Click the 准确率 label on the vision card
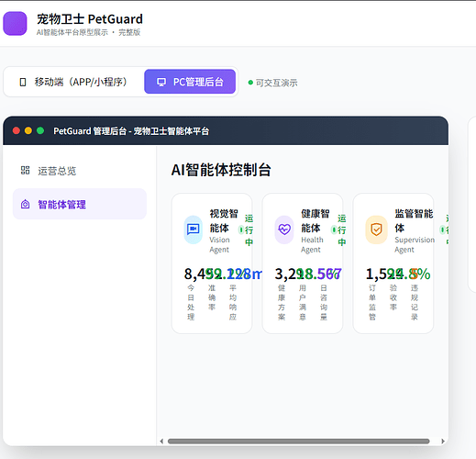 click(212, 297)
